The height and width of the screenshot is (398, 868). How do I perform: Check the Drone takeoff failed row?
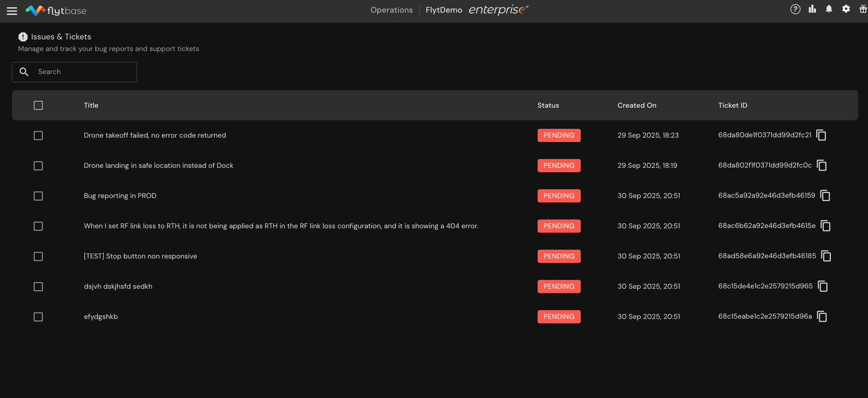tap(38, 136)
